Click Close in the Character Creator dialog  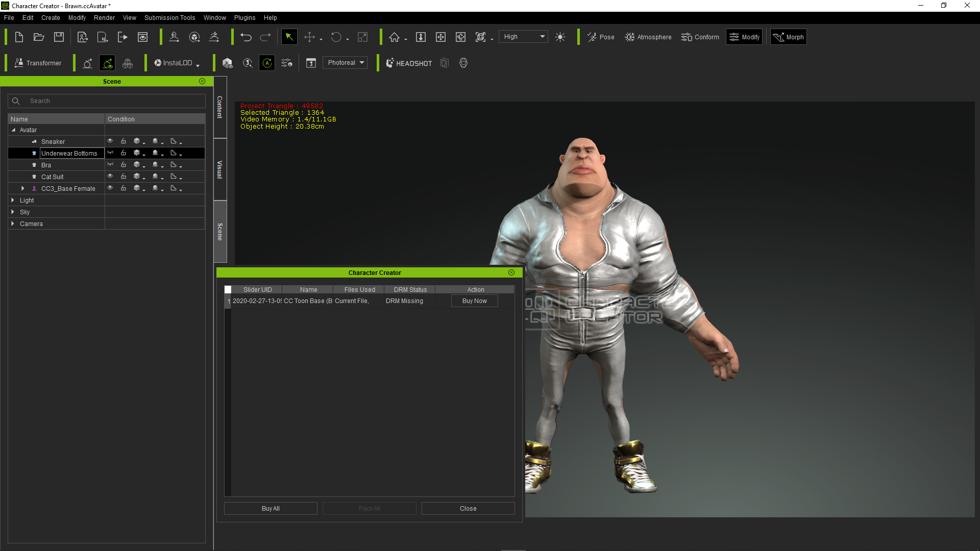click(x=468, y=509)
